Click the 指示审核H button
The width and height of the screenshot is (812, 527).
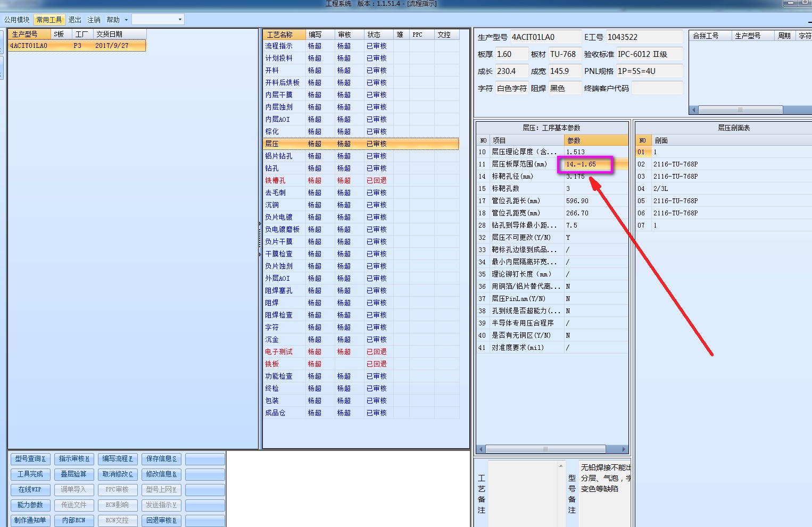(74, 459)
